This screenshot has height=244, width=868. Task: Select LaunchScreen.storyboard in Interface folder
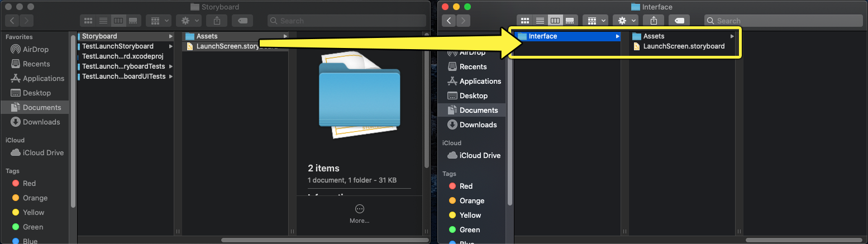coord(684,46)
